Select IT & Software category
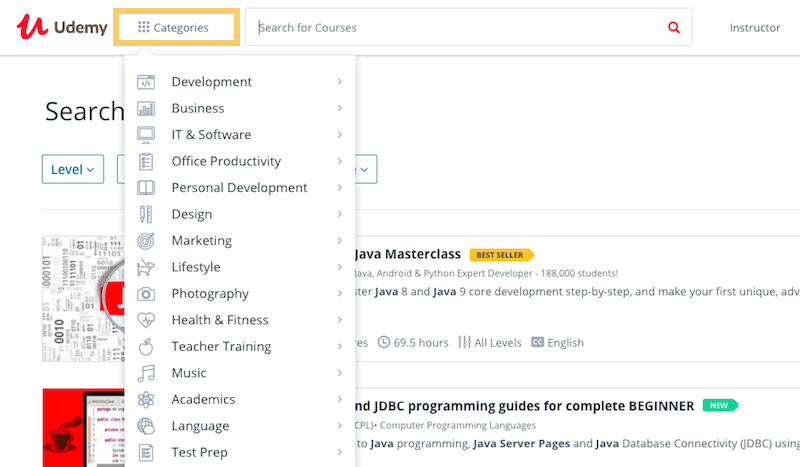Screen dimensions: 800x467 [x=240, y=135]
